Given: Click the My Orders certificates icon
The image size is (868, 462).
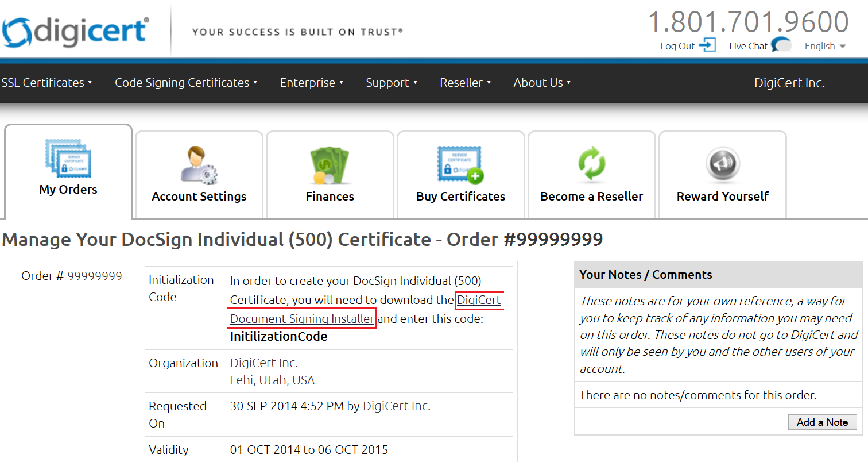Looking at the screenshot, I should pos(68,159).
